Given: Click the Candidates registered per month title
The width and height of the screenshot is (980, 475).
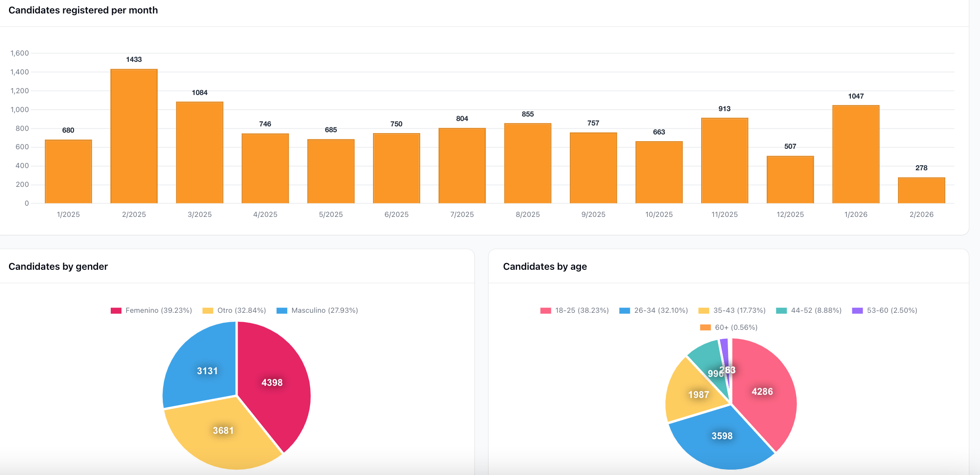Looking at the screenshot, I should [x=82, y=10].
